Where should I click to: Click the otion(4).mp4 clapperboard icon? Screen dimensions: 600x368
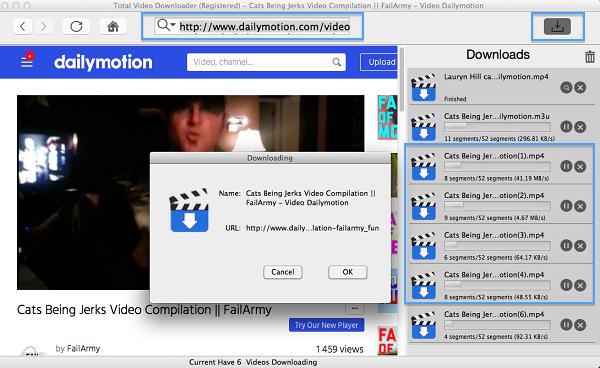(x=423, y=285)
